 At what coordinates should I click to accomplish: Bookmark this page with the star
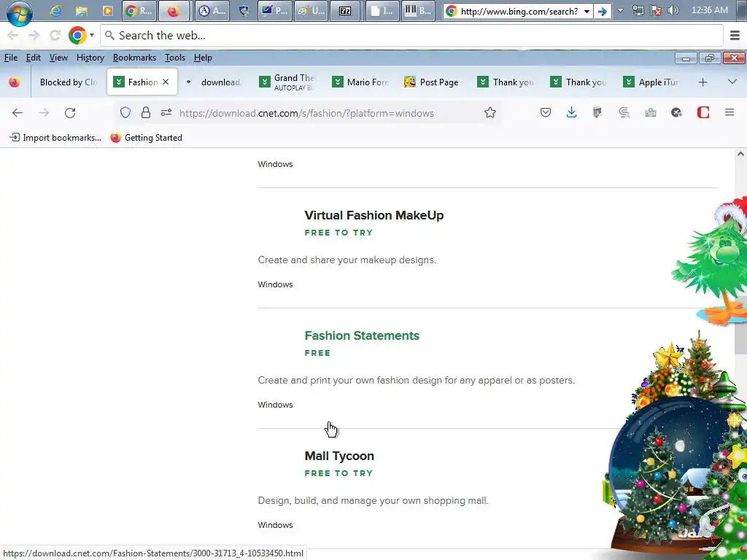pos(489,112)
